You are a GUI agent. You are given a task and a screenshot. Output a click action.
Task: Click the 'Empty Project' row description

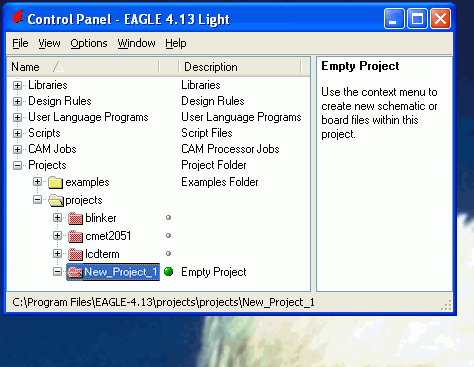coord(214,272)
